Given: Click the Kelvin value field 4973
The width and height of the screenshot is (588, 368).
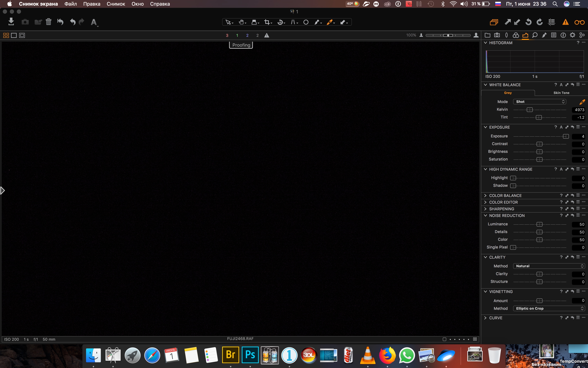Looking at the screenshot, I should click(578, 110).
